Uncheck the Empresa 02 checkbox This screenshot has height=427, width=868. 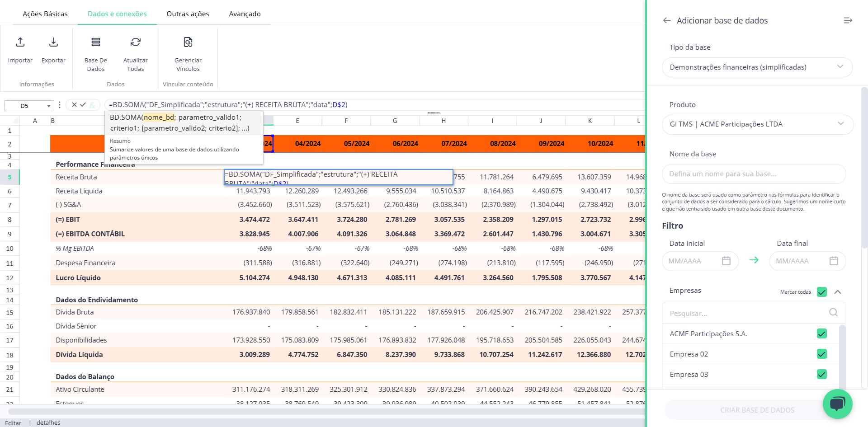coord(821,354)
